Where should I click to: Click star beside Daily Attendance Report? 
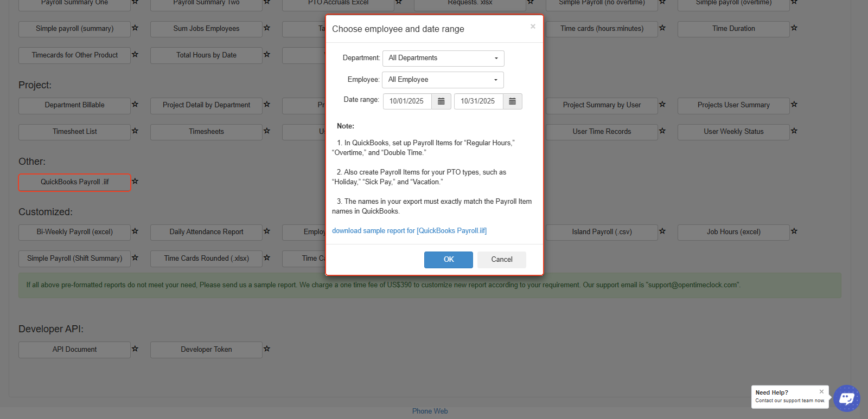(267, 231)
